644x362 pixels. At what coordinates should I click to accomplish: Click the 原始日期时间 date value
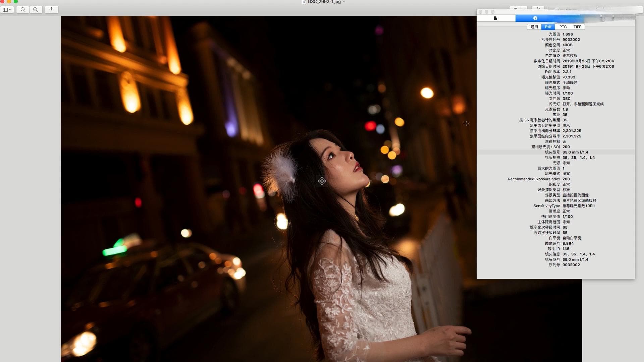point(588,66)
